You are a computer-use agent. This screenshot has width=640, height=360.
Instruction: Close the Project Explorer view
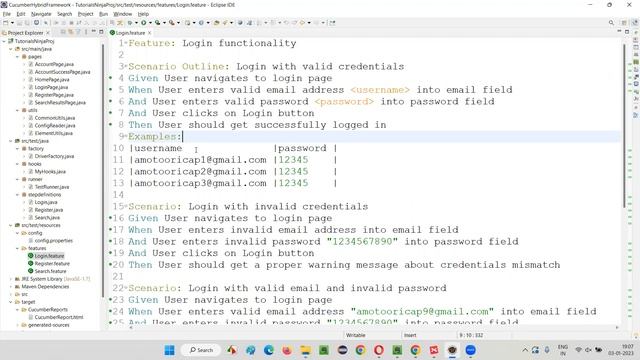tap(48, 33)
